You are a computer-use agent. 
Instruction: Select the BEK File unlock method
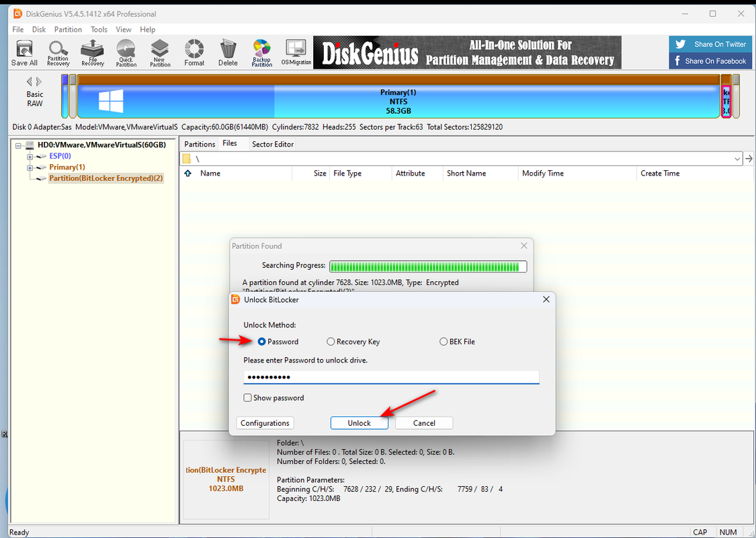tap(457, 342)
